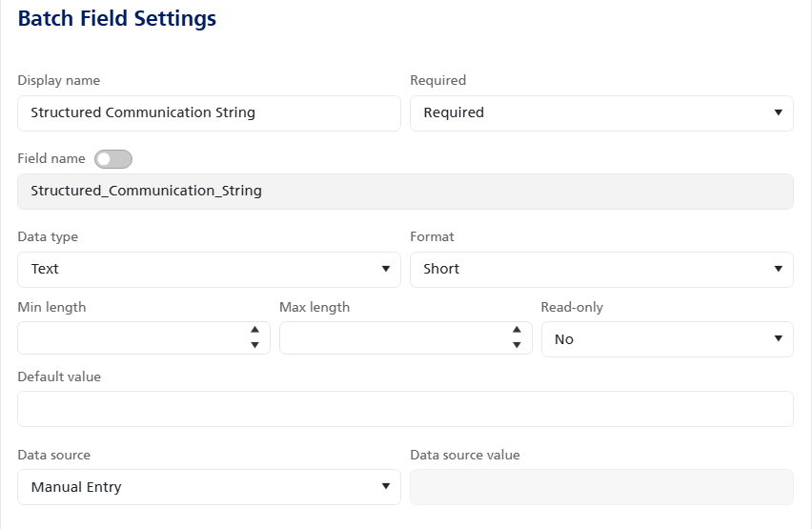This screenshot has width=812, height=529.
Task: Increase Min length with up arrow
Action: coord(254,330)
